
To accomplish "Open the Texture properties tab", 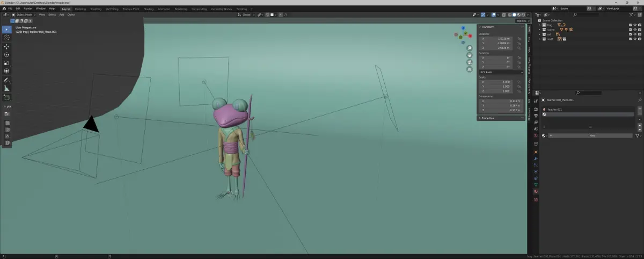I will [536, 199].
